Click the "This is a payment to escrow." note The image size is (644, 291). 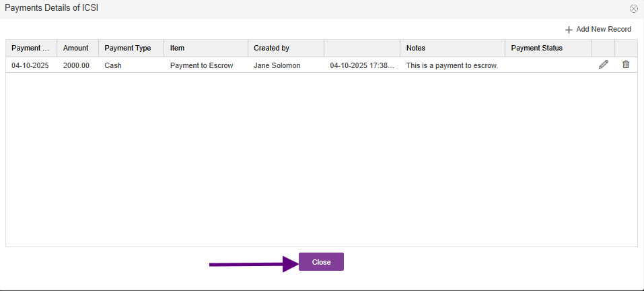point(452,65)
